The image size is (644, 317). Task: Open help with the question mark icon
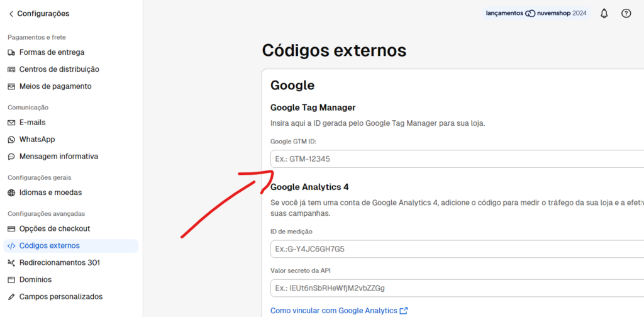[626, 14]
